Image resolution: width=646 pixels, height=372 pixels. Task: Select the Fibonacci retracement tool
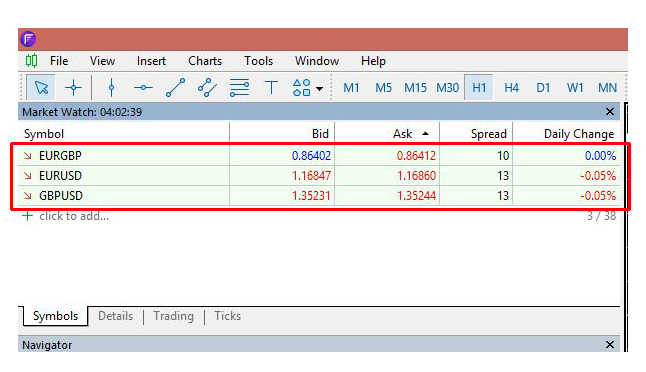pyautogui.click(x=239, y=87)
